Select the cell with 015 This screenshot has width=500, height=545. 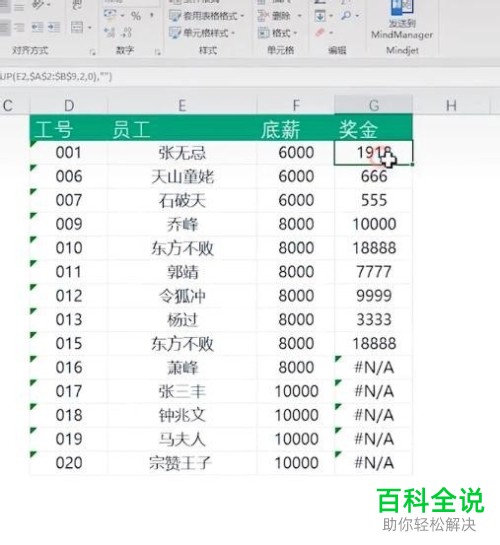tap(69, 344)
